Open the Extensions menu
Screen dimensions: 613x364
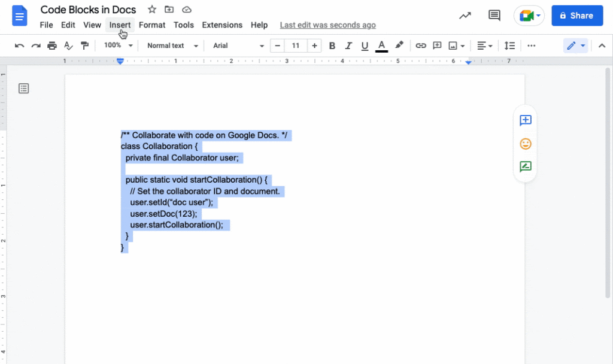[222, 25]
